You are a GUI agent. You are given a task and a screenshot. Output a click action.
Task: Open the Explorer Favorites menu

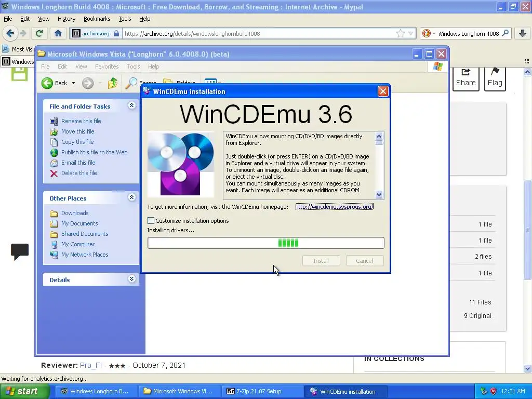coord(107,66)
